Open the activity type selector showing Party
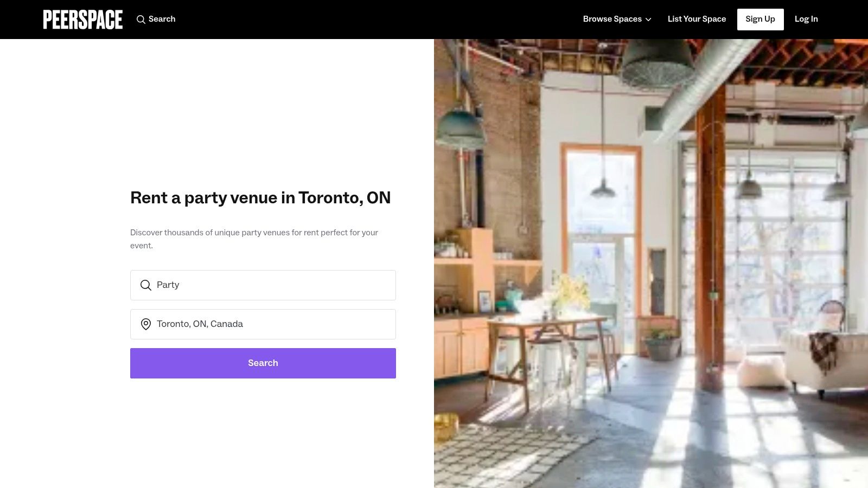The image size is (868, 488). pos(263,285)
